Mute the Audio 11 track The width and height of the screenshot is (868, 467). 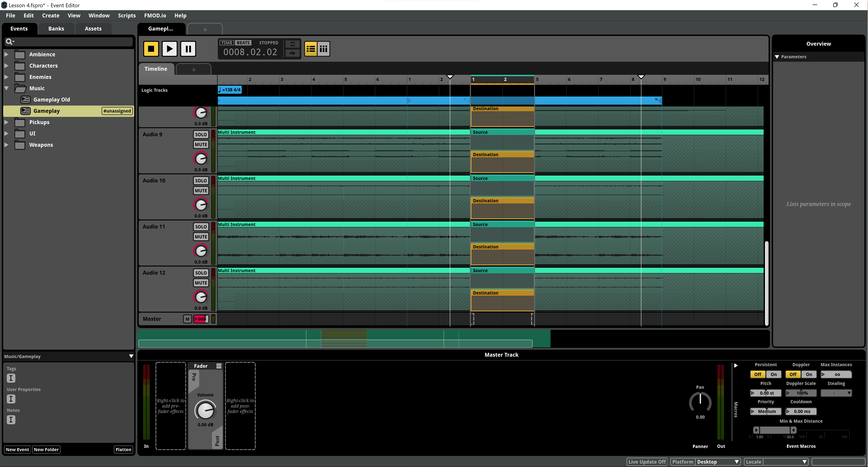(201, 237)
